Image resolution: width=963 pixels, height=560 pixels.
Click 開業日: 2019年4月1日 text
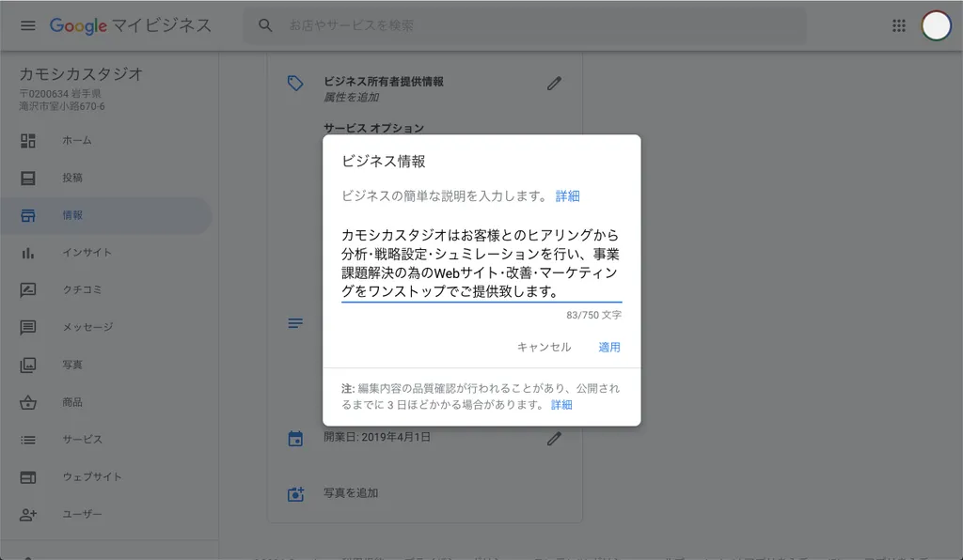[377, 437]
